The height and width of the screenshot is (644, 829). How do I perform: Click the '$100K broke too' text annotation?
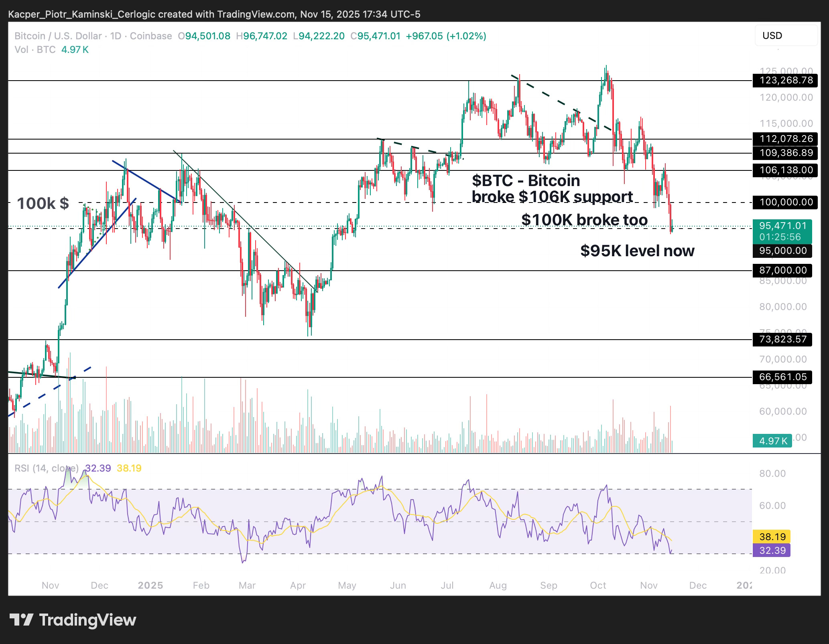click(584, 220)
